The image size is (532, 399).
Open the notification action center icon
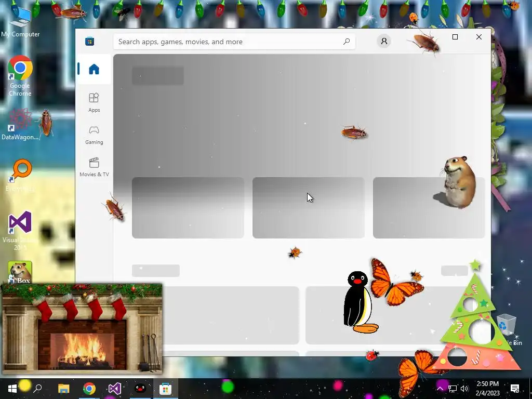(x=515, y=389)
